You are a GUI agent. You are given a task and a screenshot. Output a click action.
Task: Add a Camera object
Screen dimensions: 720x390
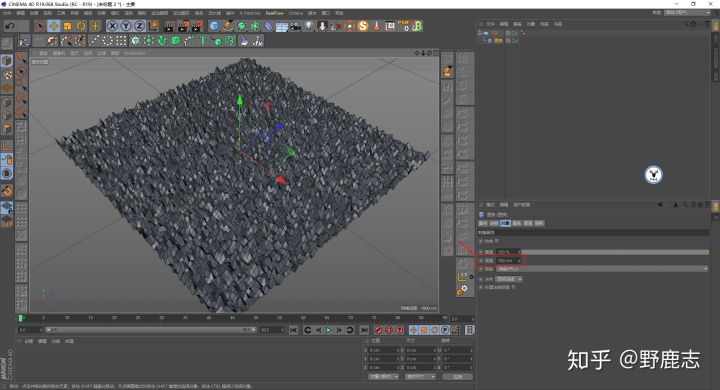click(x=295, y=26)
